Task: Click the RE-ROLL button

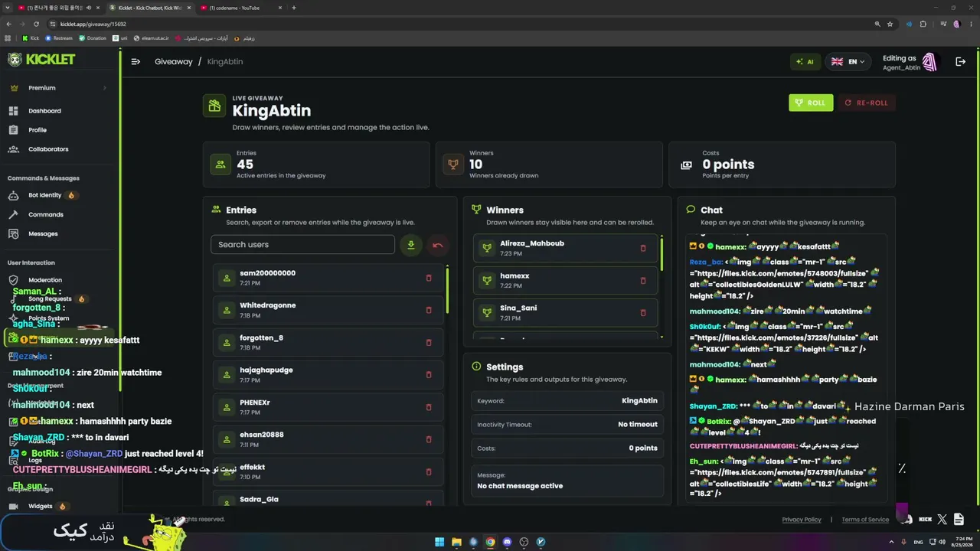Action: (867, 103)
